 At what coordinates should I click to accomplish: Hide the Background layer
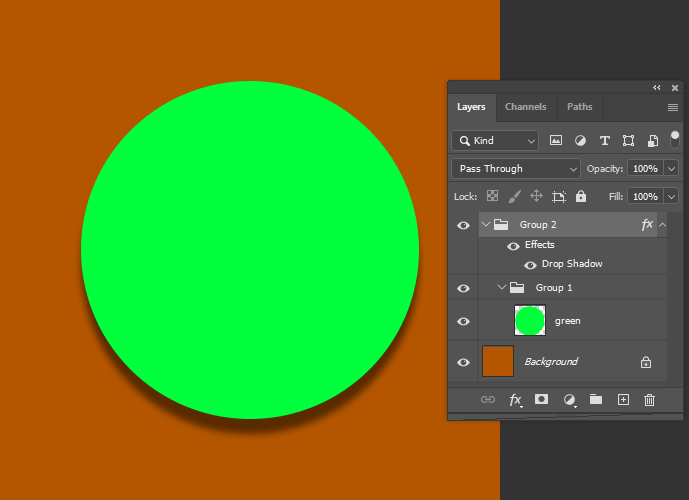pos(463,362)
